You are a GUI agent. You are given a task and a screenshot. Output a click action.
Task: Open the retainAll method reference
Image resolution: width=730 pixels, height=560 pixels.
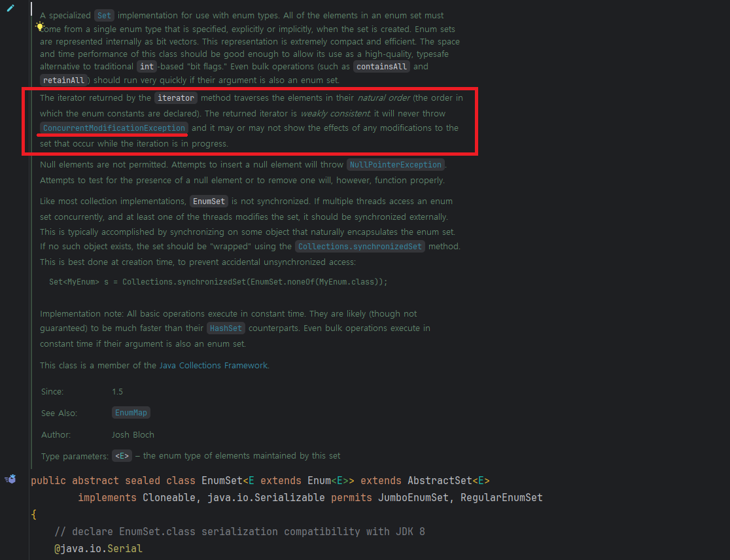(x=65, y=80)
